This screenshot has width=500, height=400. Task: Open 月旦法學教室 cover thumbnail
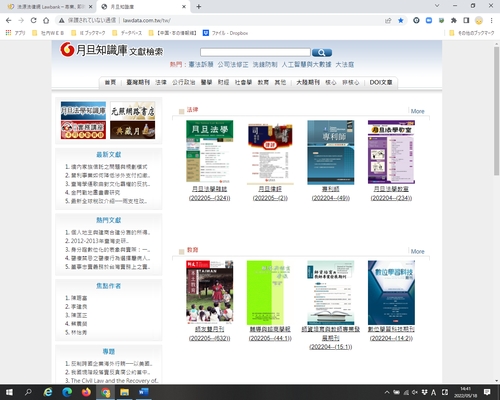click(391, 152)
